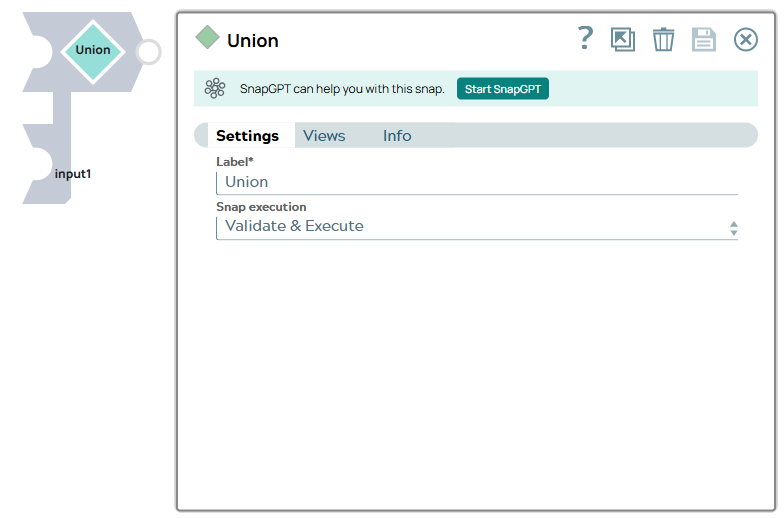784x518 pixels.
Task: Click the pop-out window icon in header
Action: coord(623,40)
